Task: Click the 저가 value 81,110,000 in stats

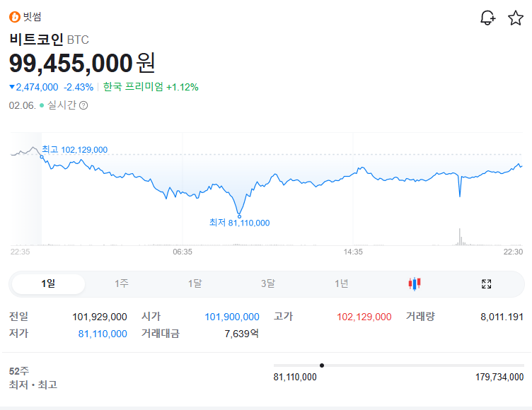Action: coord(103,334)
